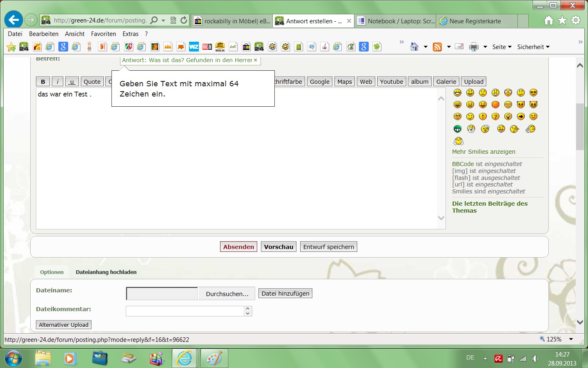
Task: Insert the green grinning smiley
Action: coord(457,129)
